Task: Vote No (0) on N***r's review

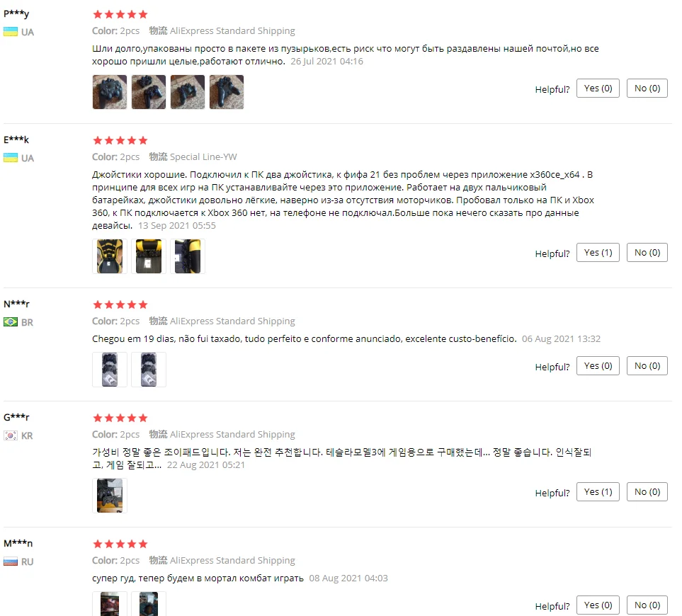Action: click(647, 366)
